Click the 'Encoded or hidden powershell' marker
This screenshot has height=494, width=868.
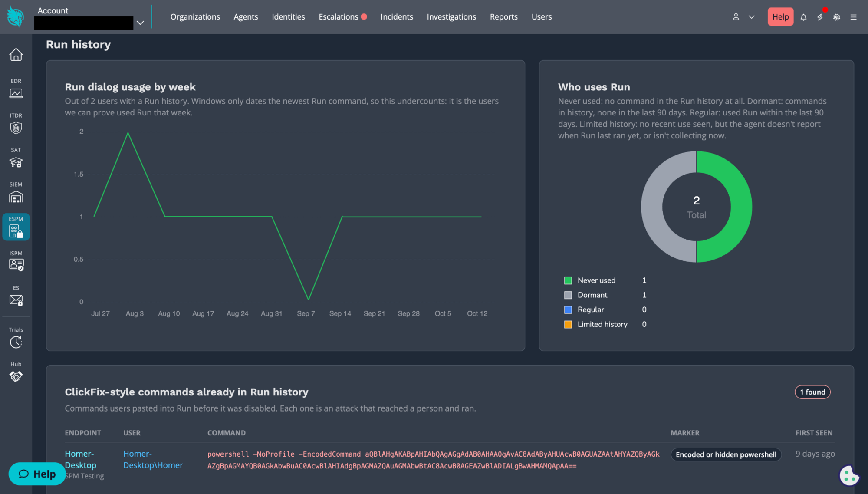726,454
